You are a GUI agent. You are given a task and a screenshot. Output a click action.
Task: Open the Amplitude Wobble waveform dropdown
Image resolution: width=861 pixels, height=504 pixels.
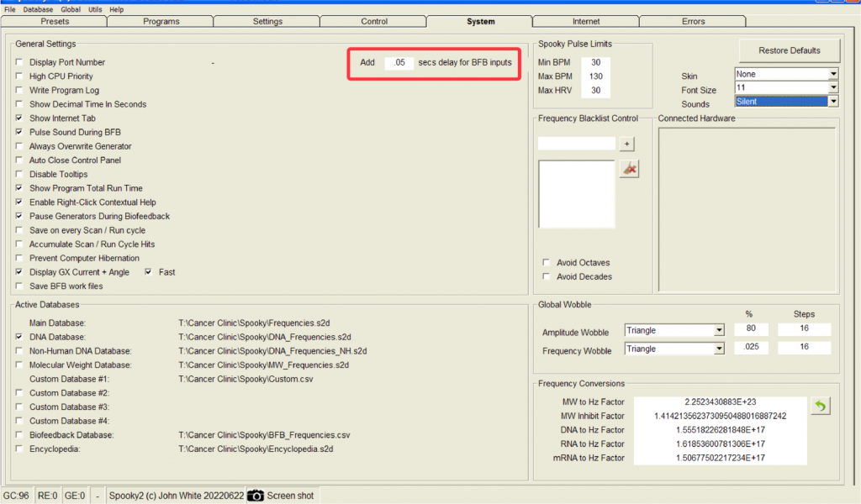point(718,330)
